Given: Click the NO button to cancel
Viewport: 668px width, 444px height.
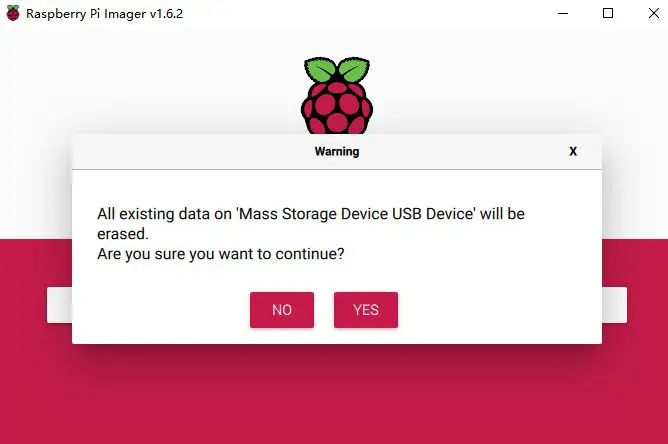Looking at the screenshot, I should pyautogui.click(x=282, y=310).
